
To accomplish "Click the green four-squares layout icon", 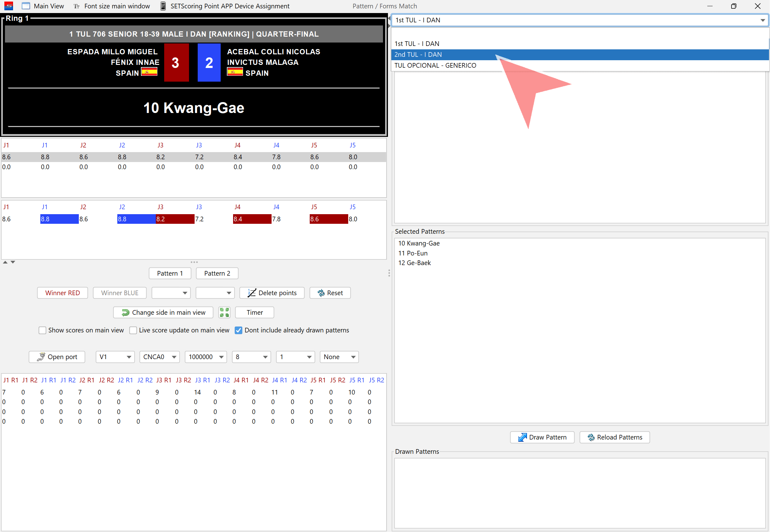I will [x=224, y=312].
